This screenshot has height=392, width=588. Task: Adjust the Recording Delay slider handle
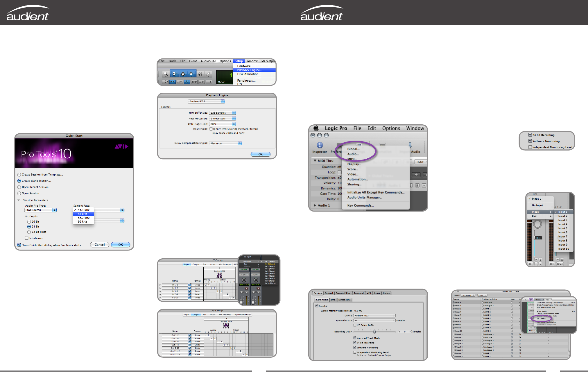pyautogui.click(x=374, y=332)
